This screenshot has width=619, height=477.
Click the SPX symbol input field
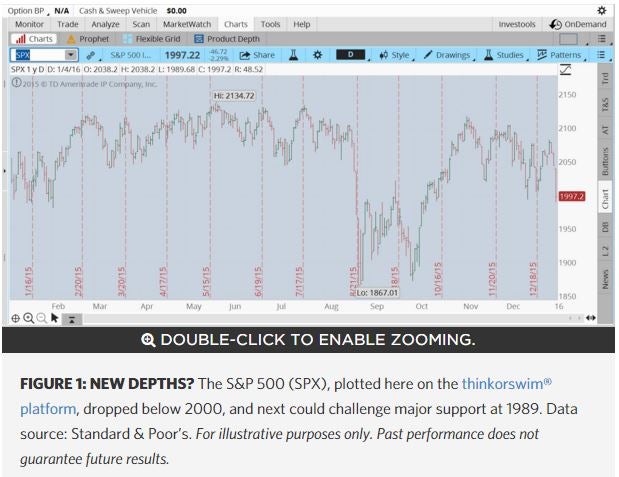[39, 55]
